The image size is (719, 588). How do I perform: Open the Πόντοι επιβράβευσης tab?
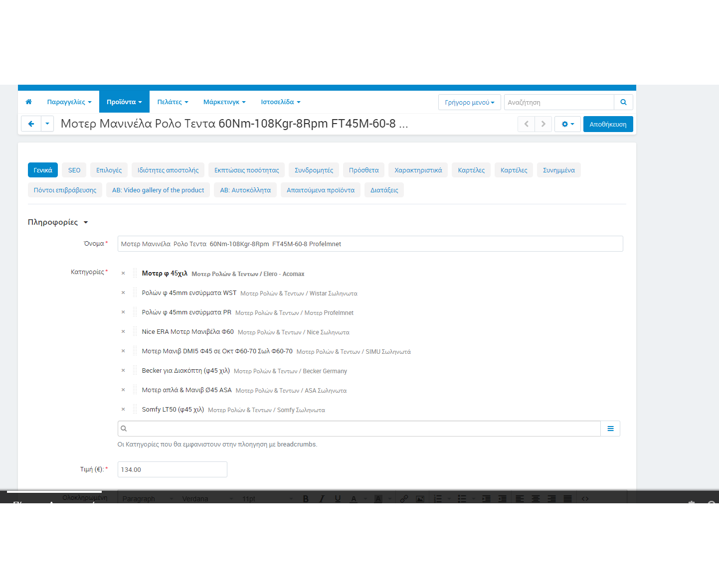(x=65, y=190)
